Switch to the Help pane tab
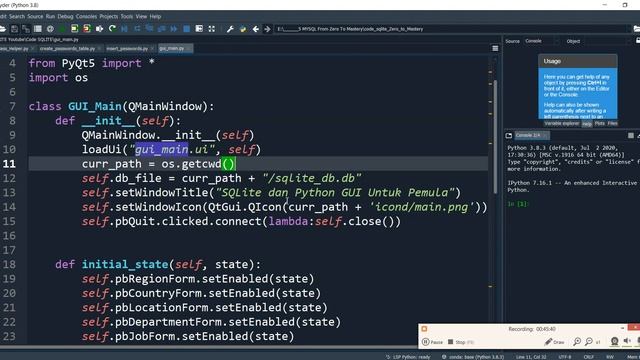 pyautogui.click(x=587, y=124)
